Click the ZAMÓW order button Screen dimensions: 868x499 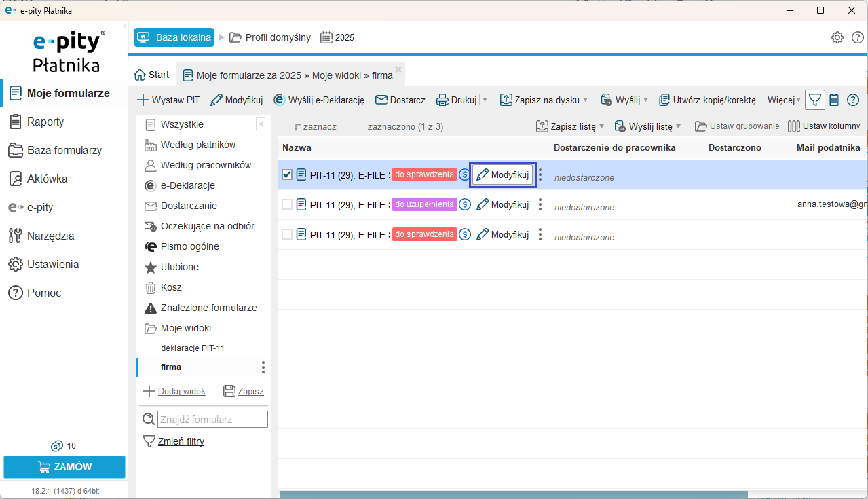coord(64,467)
